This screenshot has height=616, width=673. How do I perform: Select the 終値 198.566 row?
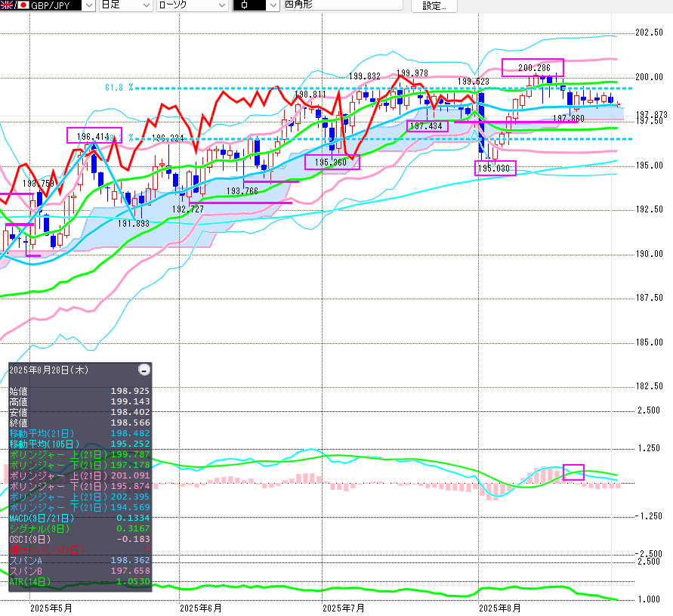pos(80,423)
